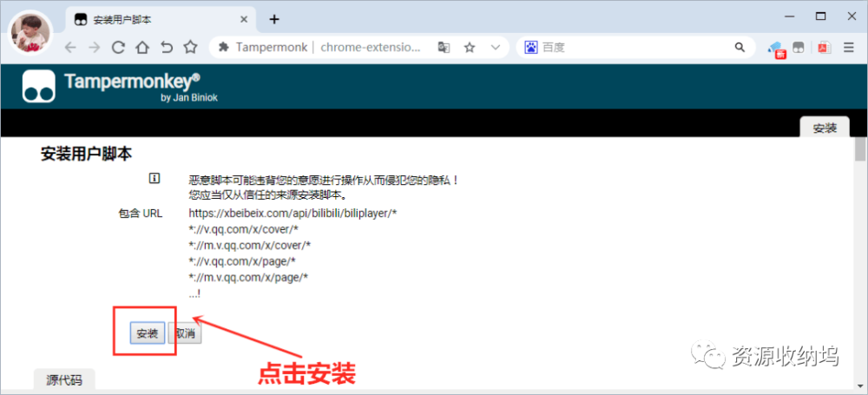868x395 pixels.
Task: Click the bookmark star beside home icon
Action: coord(190,48)
